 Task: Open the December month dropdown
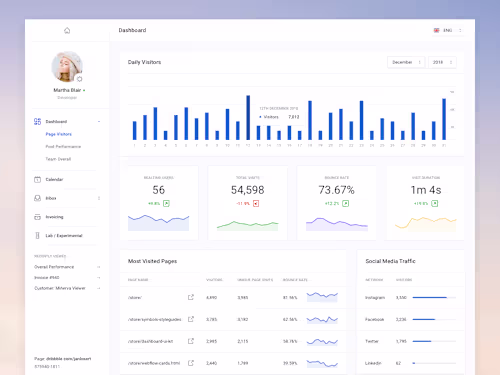pos(406,62)
